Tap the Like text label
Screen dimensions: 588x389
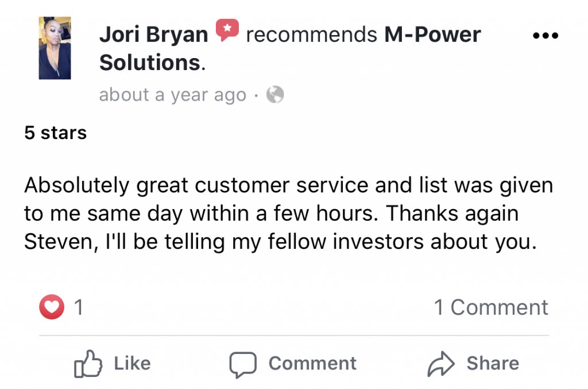coord(133,363)
